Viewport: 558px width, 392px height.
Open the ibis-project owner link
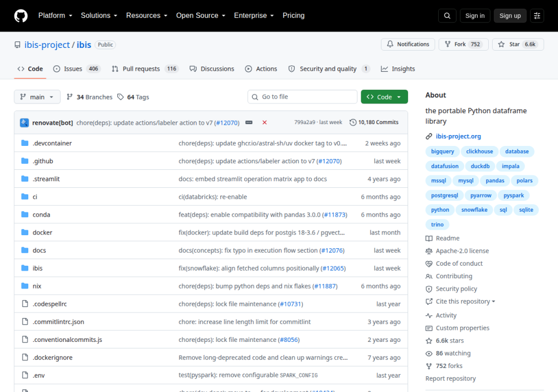(x=47, y=45)
